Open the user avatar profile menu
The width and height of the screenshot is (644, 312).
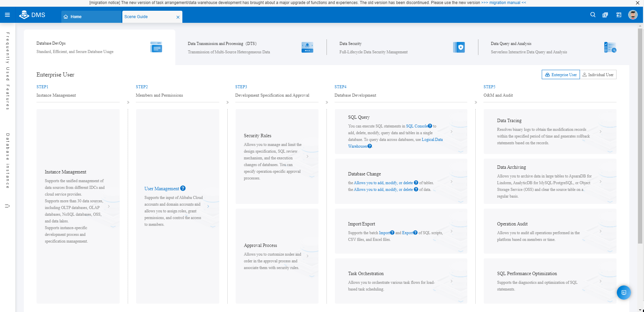(633, 15)
